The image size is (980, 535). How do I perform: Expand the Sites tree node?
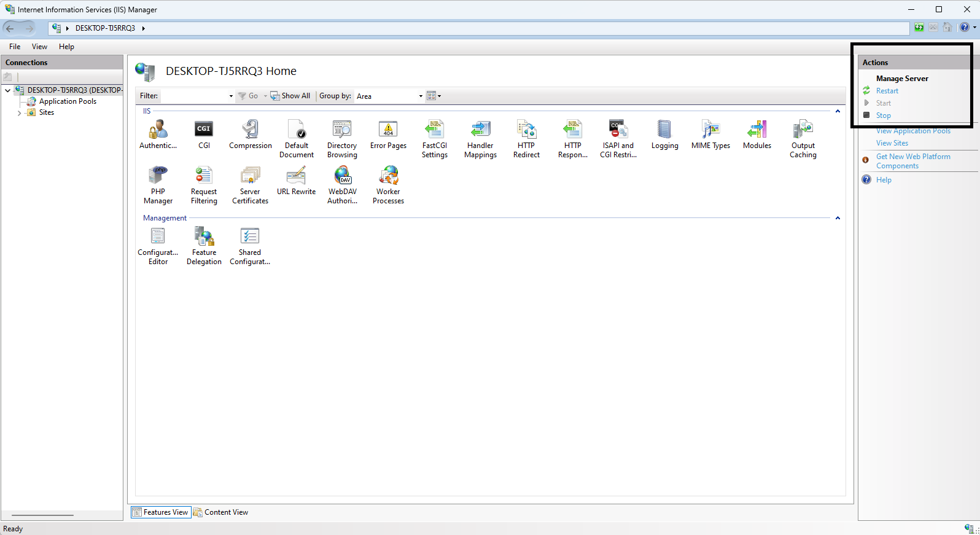tap(19, 113)
